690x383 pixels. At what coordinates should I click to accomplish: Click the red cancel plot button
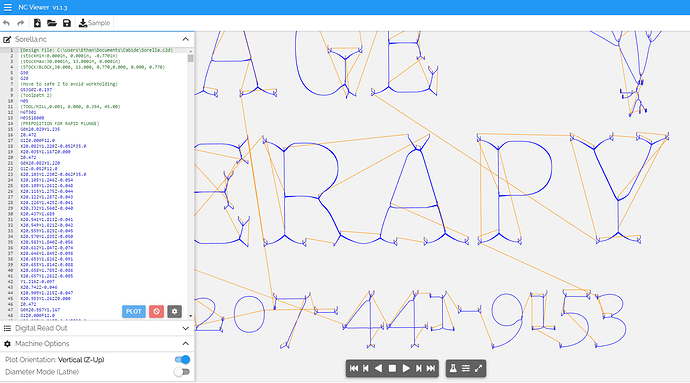pyautogui.click(x=156, y=311)
